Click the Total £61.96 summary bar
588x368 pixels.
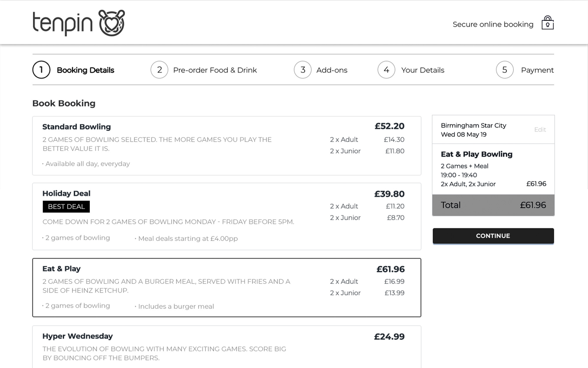(x=493, y=205)
